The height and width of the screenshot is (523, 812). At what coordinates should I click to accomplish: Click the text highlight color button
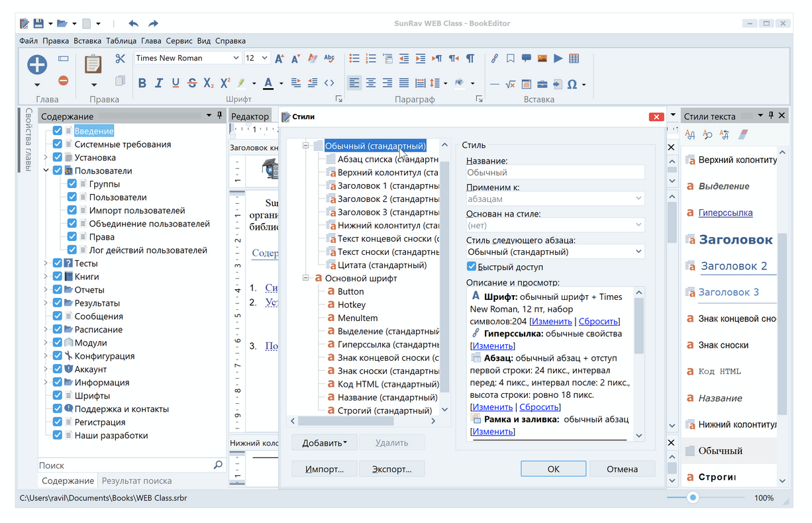[242, 83]
